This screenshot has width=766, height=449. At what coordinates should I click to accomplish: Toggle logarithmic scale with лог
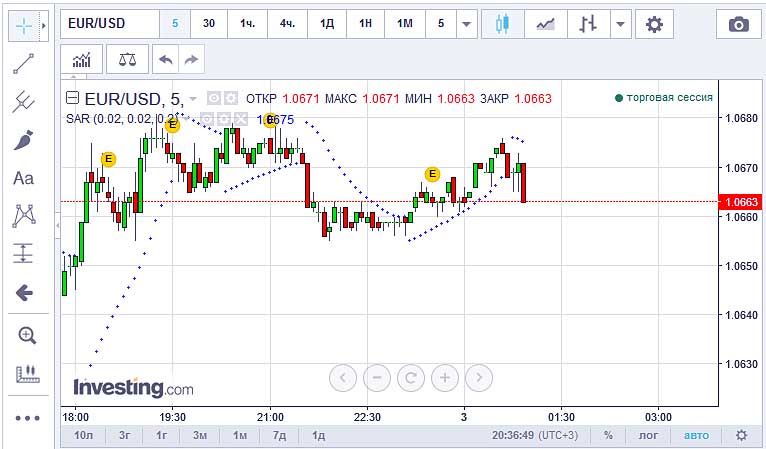649,435
